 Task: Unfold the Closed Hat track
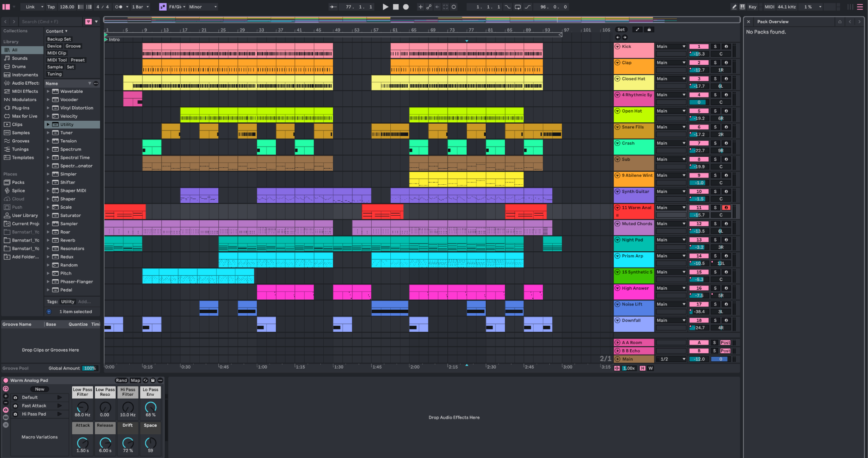click(618, 79)
